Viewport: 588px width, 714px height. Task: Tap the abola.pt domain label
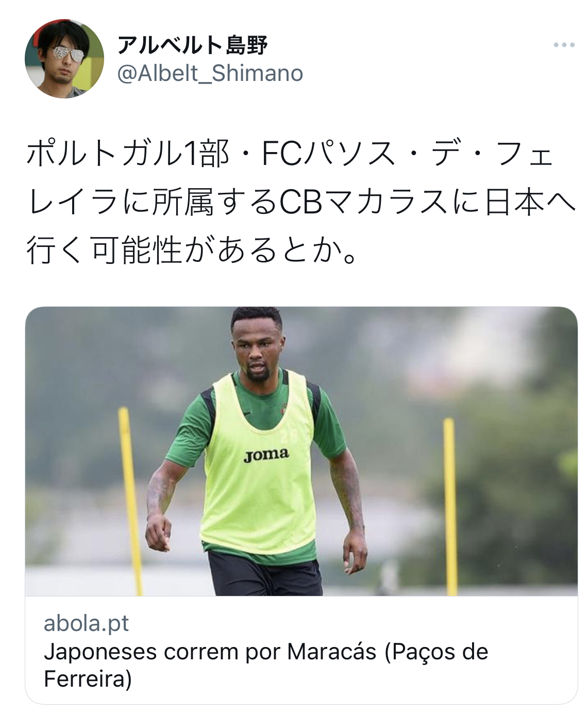pyautogui.click(x=86, y=623)
